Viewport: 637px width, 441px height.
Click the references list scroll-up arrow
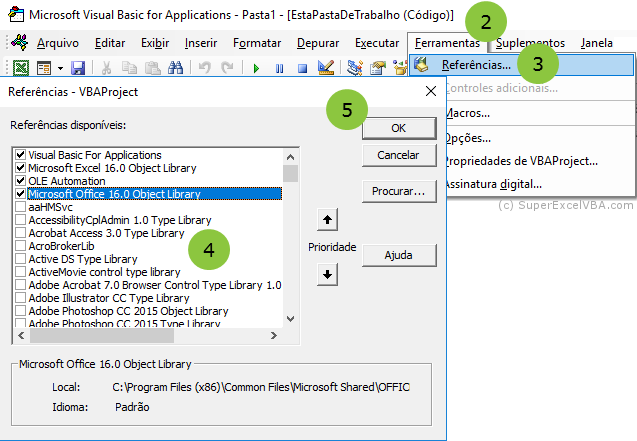[x=290, y=156]
